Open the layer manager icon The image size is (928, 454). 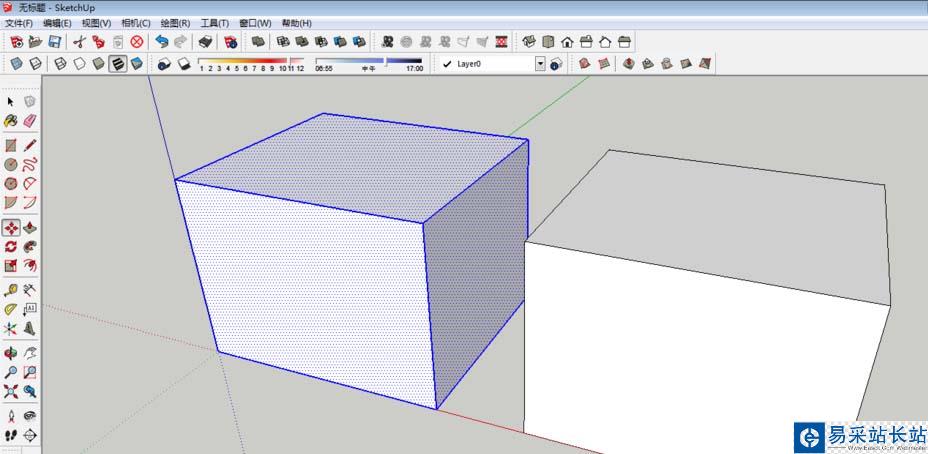tap(555, 64)
